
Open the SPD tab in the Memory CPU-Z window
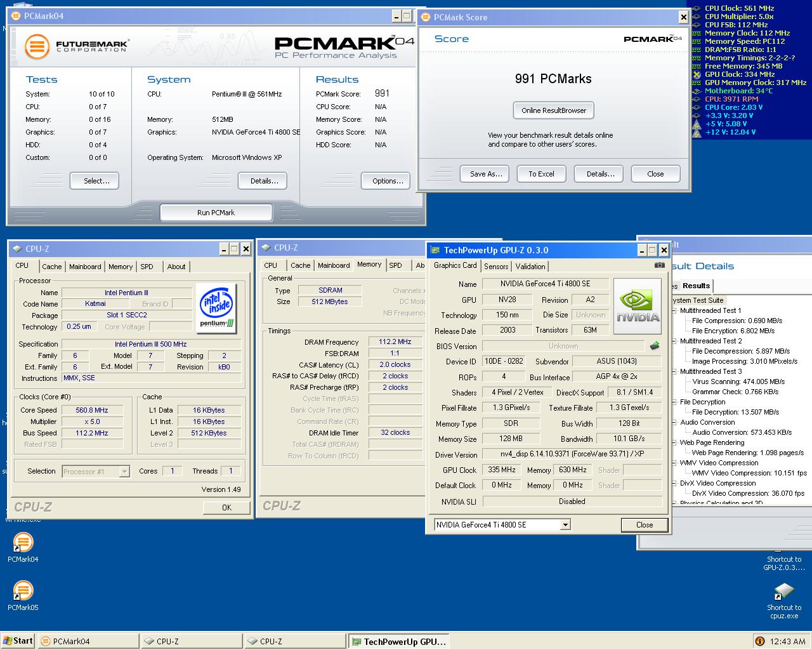tap(396, 265)
